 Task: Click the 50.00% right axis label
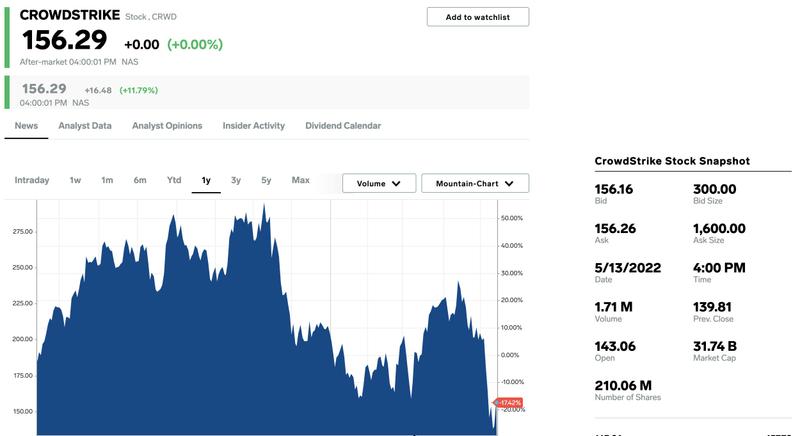point(512,218)
